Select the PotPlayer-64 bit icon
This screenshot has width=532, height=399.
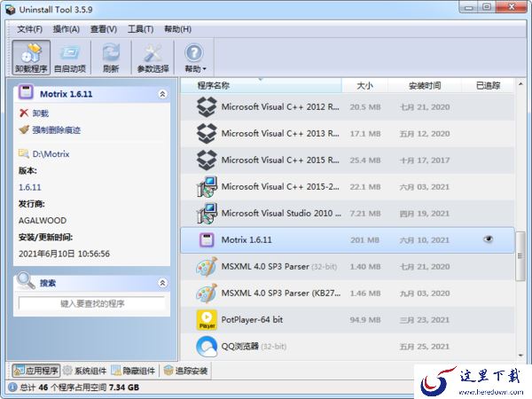tap(207, 319)
